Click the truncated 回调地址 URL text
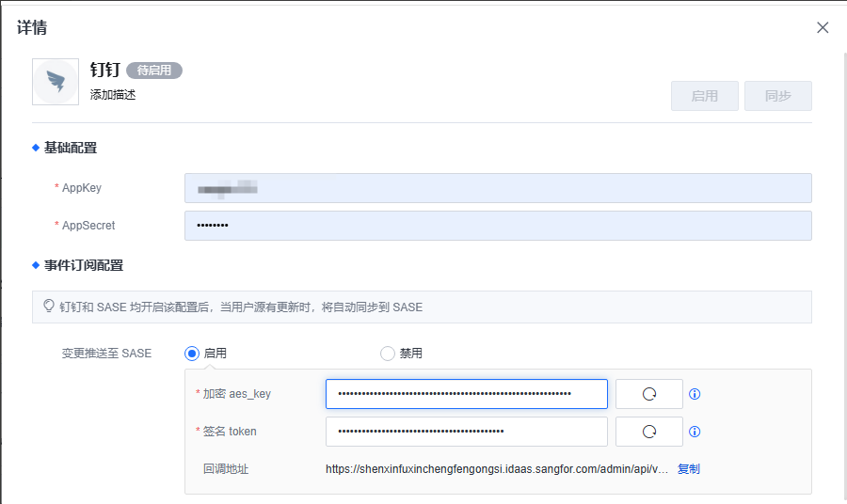The height and width of the screenshot is (504, 847). pyautogui.click(x=497, y=468)
